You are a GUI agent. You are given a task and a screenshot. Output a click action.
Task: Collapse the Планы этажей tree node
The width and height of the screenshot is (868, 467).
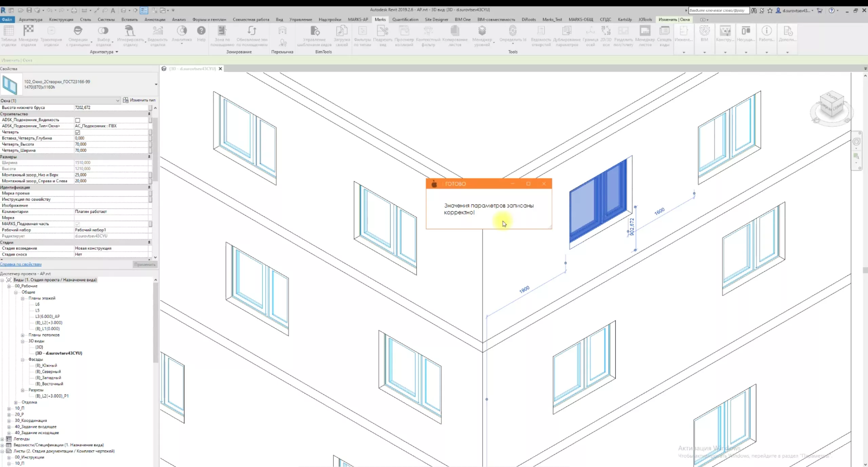coord(23,298)
